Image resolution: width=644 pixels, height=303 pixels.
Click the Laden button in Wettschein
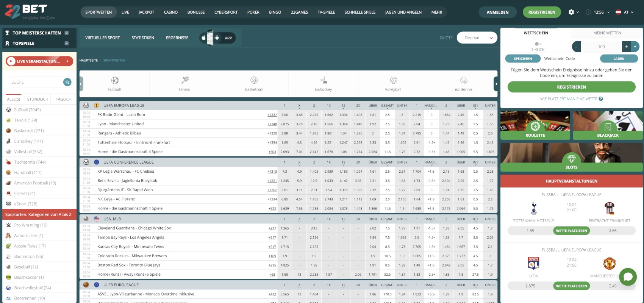click(619, 59)
